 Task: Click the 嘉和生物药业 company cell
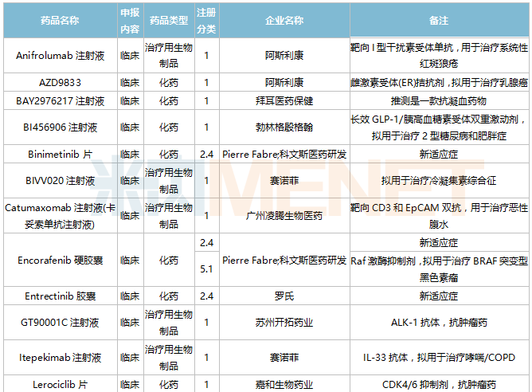click(x=284, y=384)
